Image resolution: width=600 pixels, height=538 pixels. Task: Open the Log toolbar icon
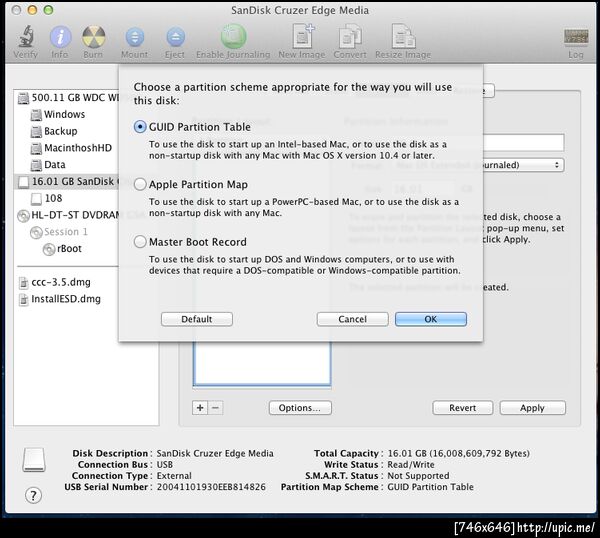(576, 37)
